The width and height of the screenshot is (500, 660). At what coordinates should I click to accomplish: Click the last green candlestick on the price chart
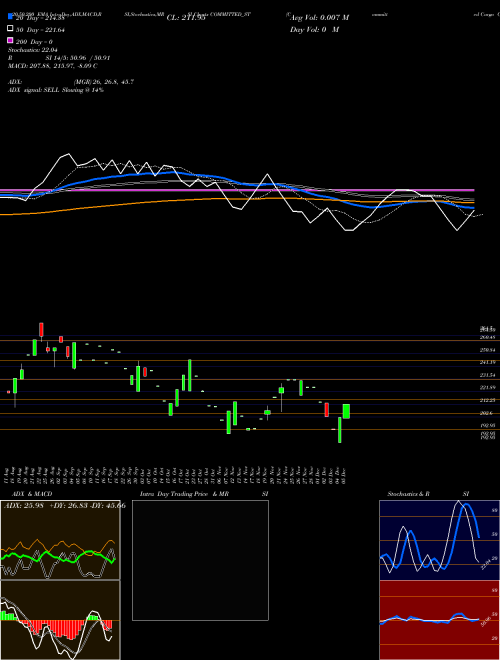click(346, 411)
